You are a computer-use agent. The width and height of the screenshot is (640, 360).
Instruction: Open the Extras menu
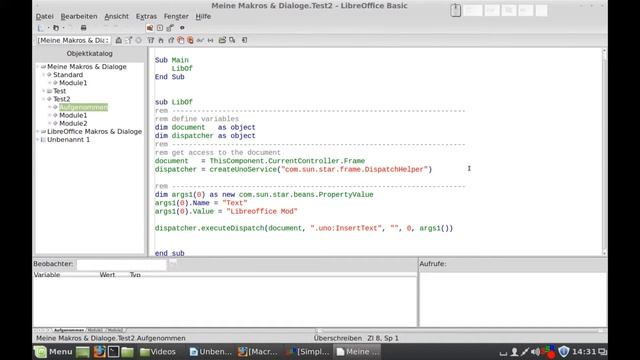pyautogui.click(x=146, y=16)
